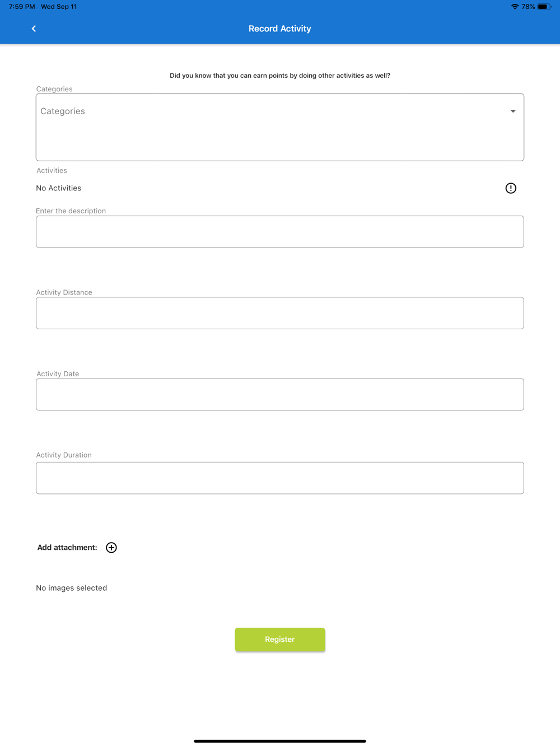Tap the Record Activity title
The image size is (560, 747).
pos(280,29)
